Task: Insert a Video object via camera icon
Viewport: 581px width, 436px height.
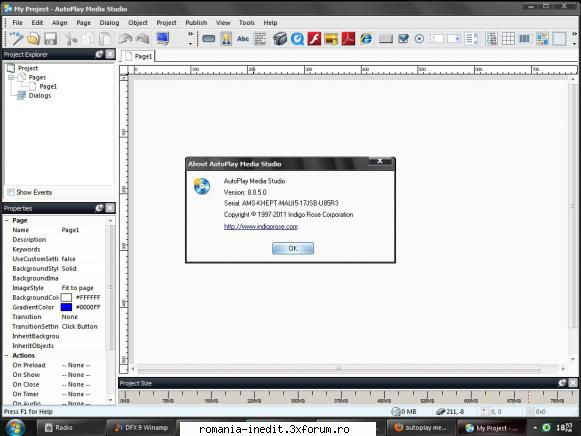Action: [280, 39]
